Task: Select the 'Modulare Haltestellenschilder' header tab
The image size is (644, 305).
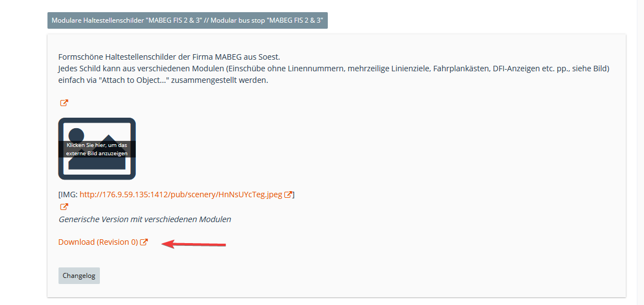Action: click(187, 20)
